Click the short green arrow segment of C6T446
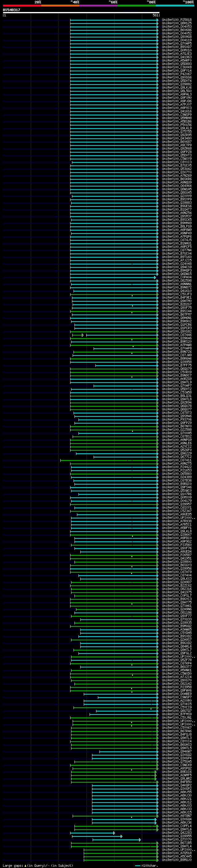The height and width of the screenshot is (868, 197). pos(78,335)
